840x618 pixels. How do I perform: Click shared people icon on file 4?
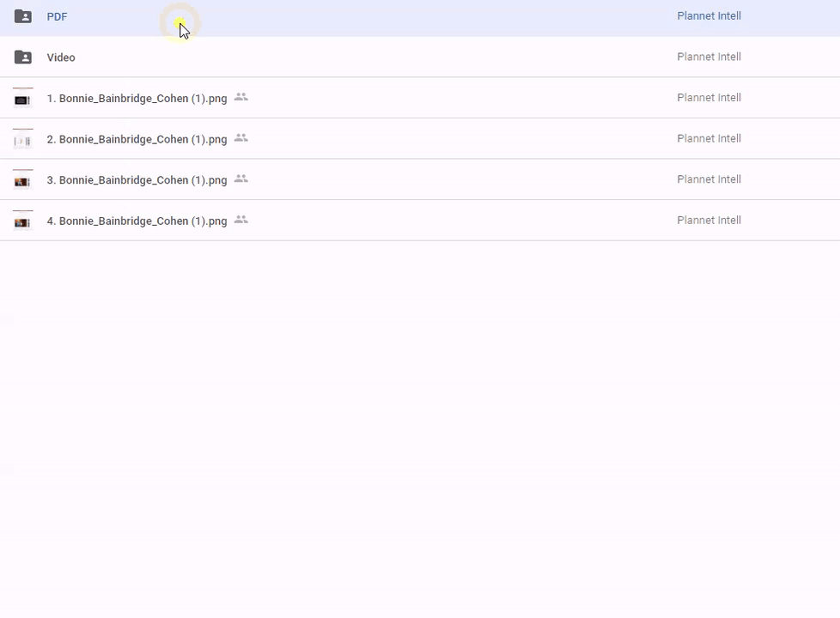tap(241, 221)
